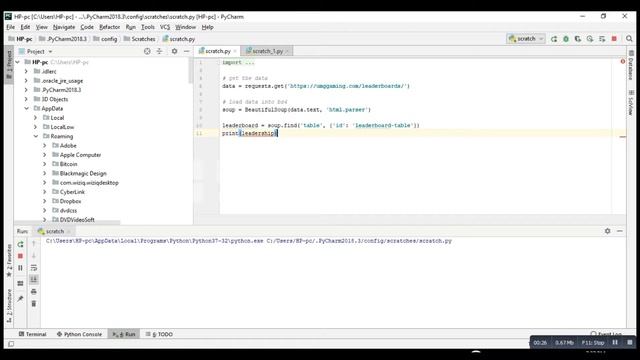Screen dimensions: 640x360
Task: Open the Favorites side panel
Action: click(9, 261)
